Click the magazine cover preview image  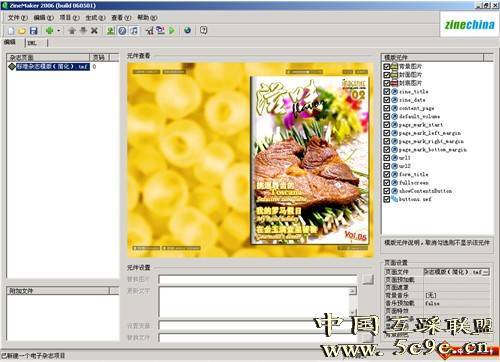pyautogui.click(x=310, y=160)
